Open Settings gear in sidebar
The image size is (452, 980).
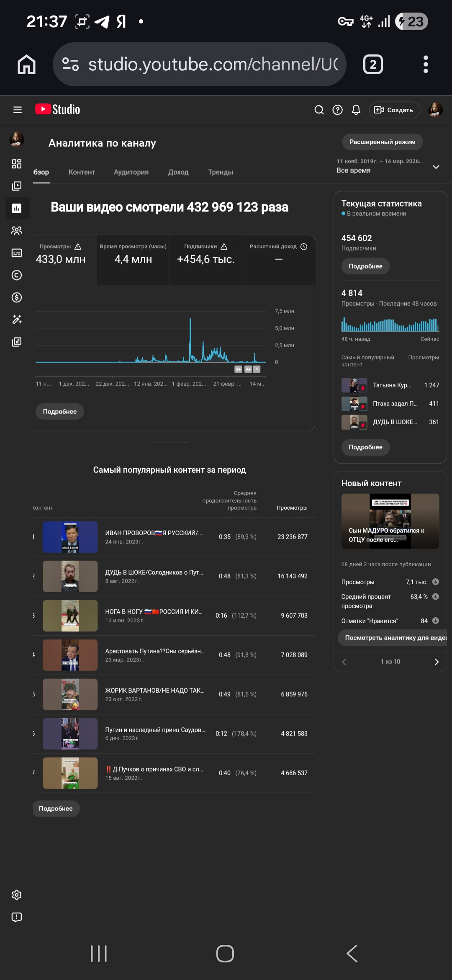(x=17, y=895)
